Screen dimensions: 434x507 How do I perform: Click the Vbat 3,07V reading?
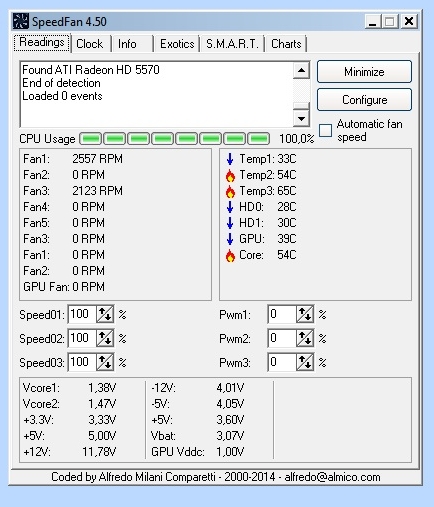[197, 436]
